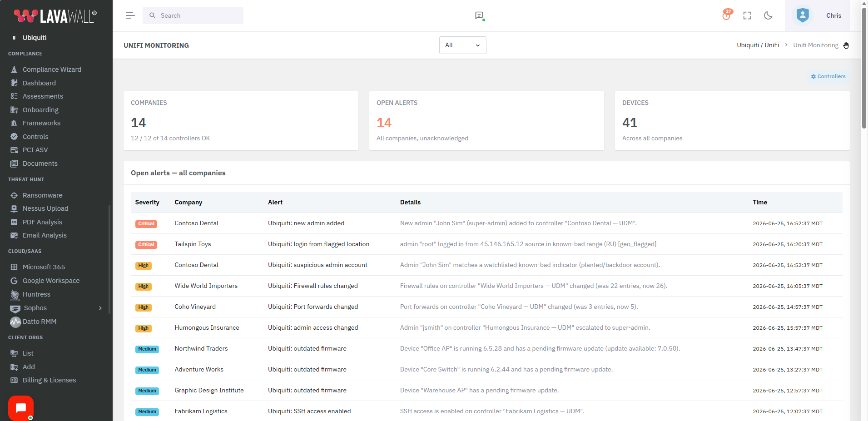Open the All company filter dropdown
This screenshot has width=868, height=421.
[x=462, y=45]
